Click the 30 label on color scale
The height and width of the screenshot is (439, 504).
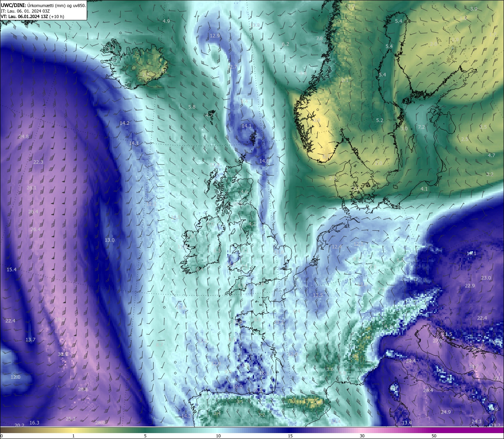point(362,436)
